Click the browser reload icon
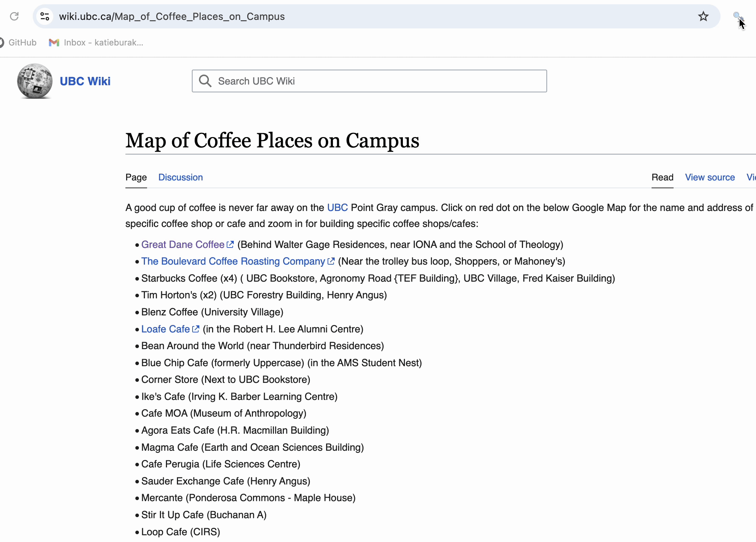 (x=14, y=16)
